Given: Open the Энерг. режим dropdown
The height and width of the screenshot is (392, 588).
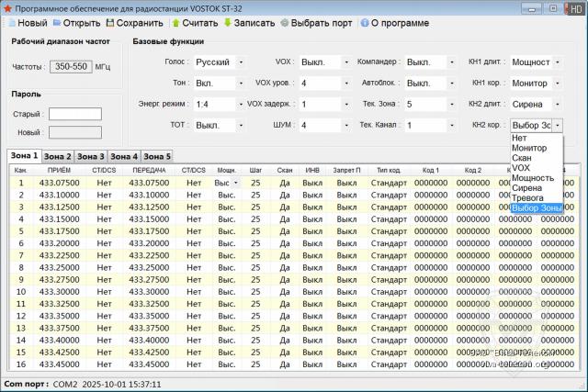Looking at the screenshot, I should coord(241,105).
